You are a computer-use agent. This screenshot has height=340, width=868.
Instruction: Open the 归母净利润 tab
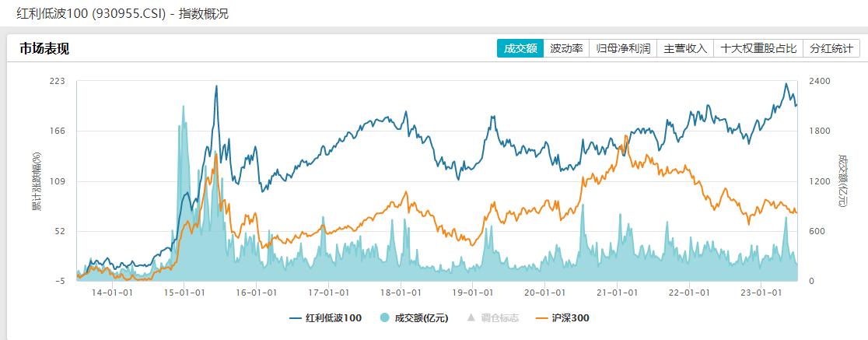[x=623, y=48]
